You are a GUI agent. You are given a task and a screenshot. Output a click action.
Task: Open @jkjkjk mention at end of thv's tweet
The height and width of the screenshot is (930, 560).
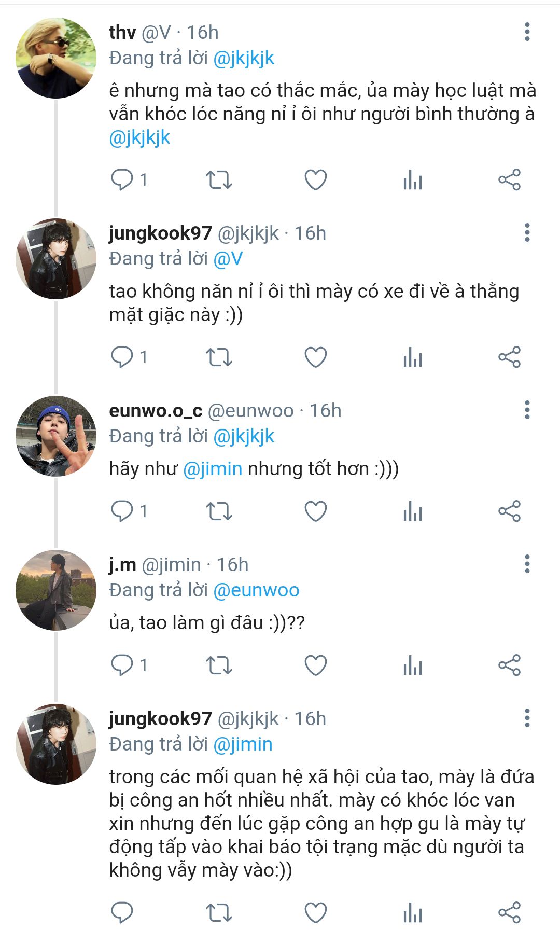point(139,138)
